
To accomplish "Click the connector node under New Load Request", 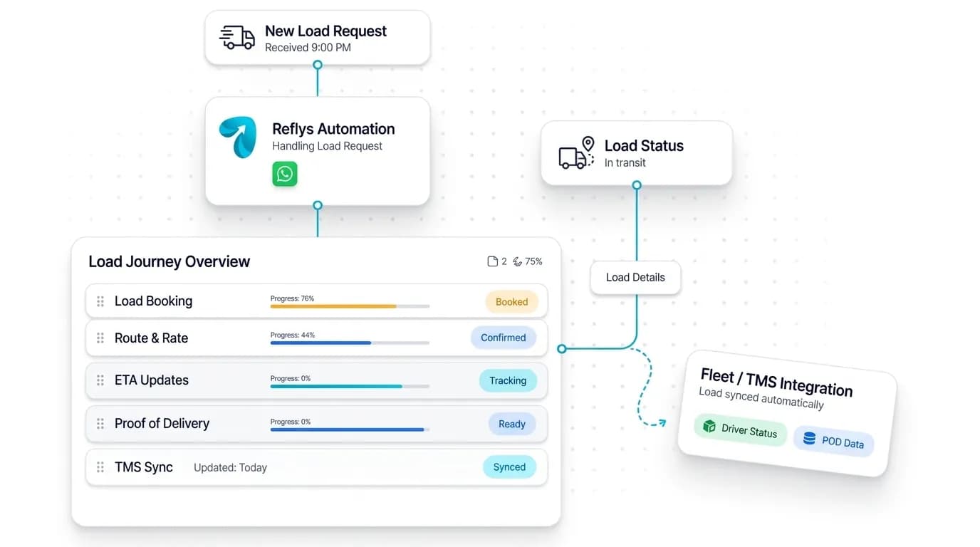I will click(x=318, y=65).
